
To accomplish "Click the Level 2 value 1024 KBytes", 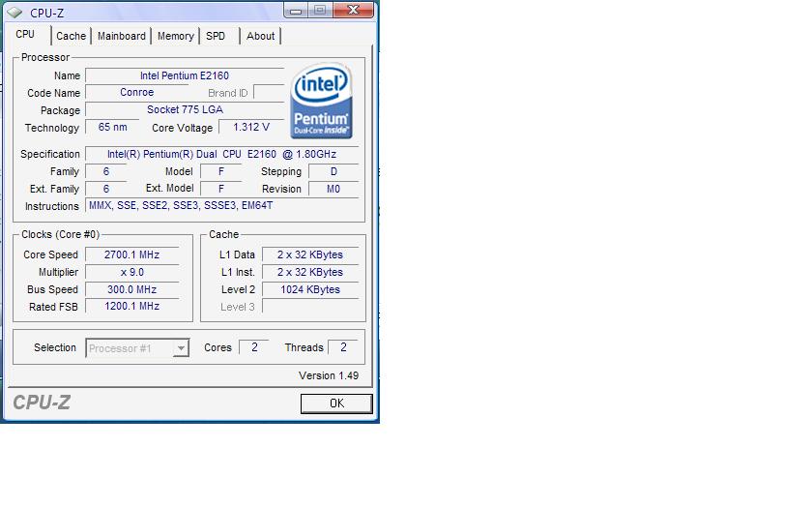I will (310, 289).
